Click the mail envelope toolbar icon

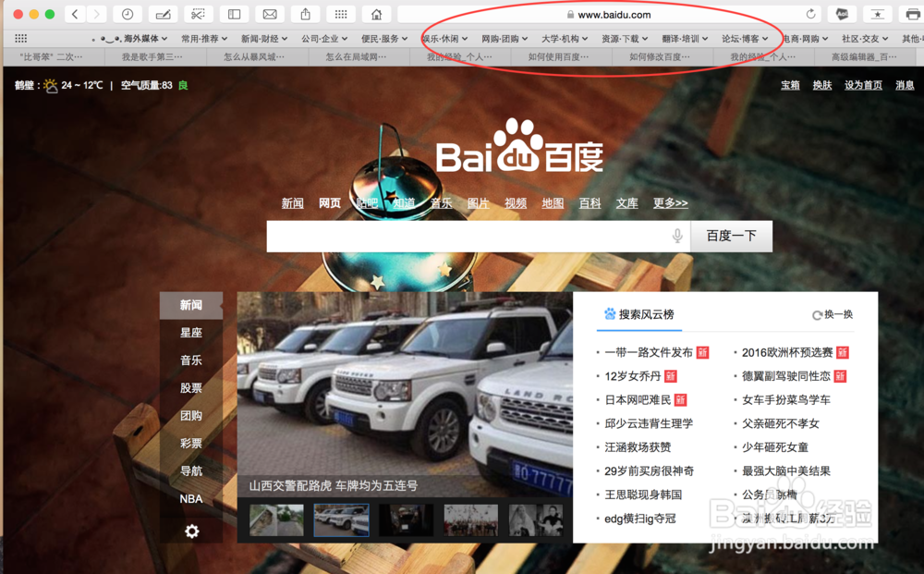270,14
